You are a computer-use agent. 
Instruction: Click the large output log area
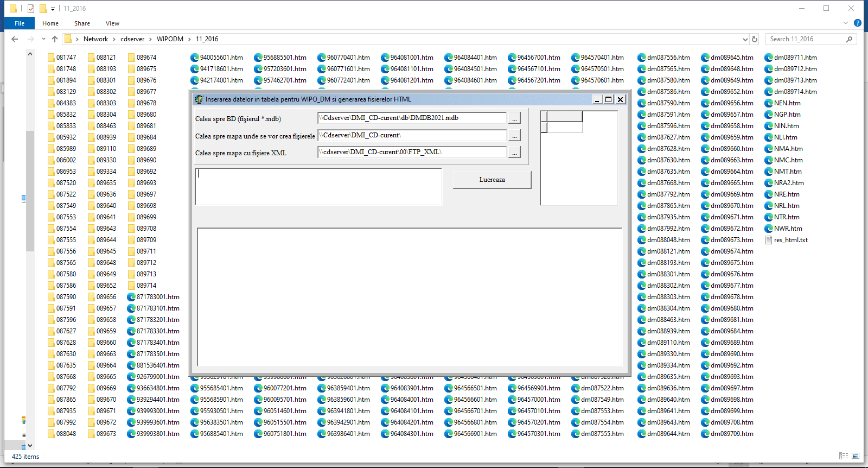410,297
